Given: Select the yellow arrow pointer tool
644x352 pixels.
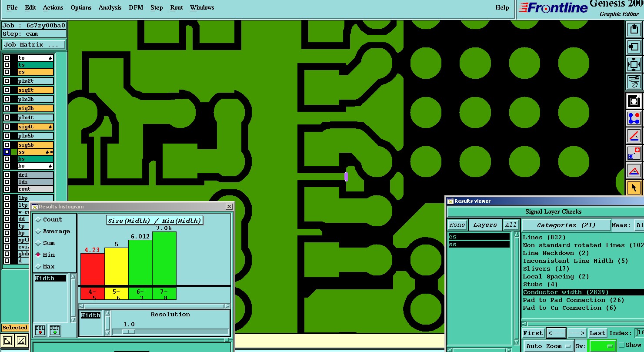Looking at the screenshot, I should tap(634, 188).
